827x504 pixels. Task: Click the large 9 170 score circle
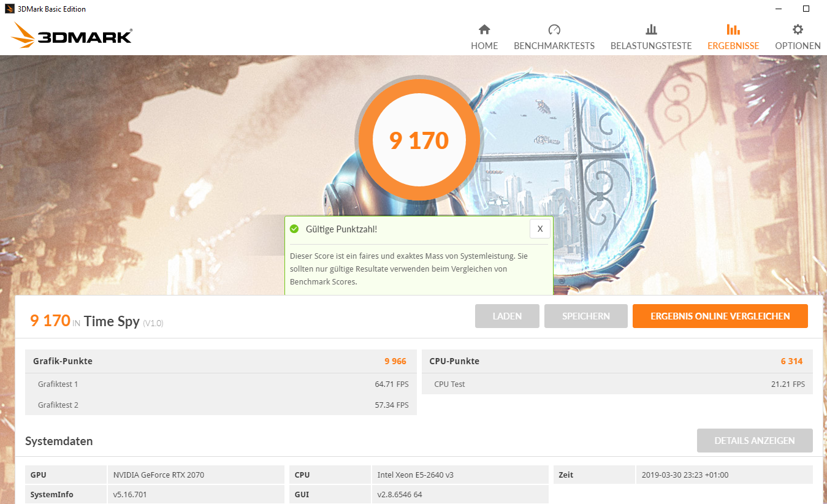pyautogui.click(x=419, y=140)
